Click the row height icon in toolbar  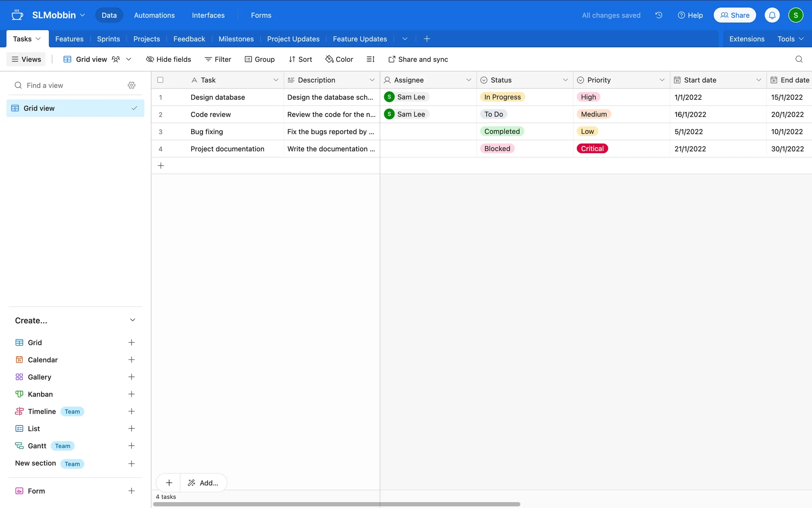pyautogui.click(x=370, y=59)
